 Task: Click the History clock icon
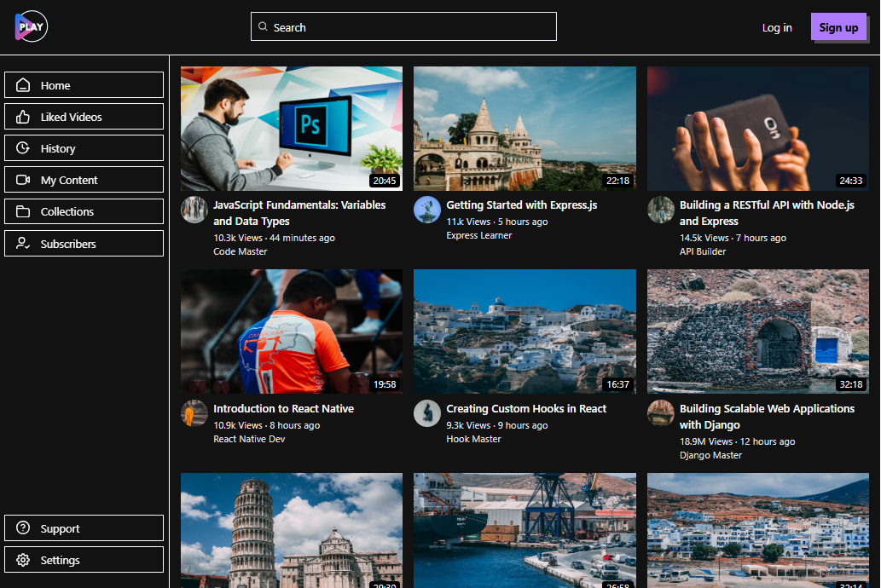pos(23,148)
